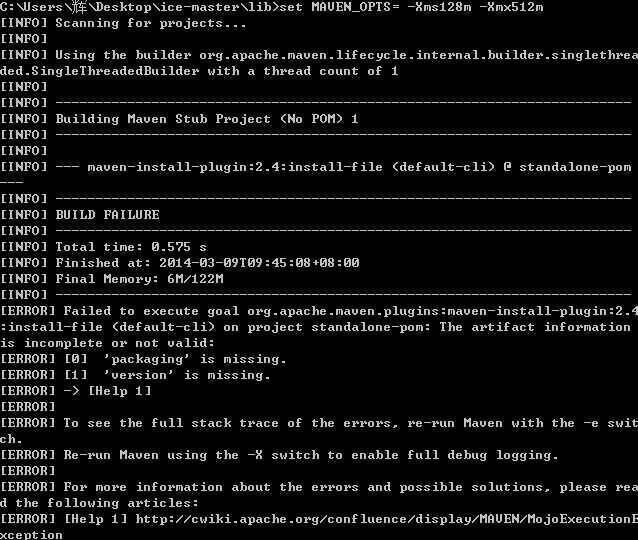Click the [Help 1] reference after the arrow
638x540 pixels.
tap(120, 391)
